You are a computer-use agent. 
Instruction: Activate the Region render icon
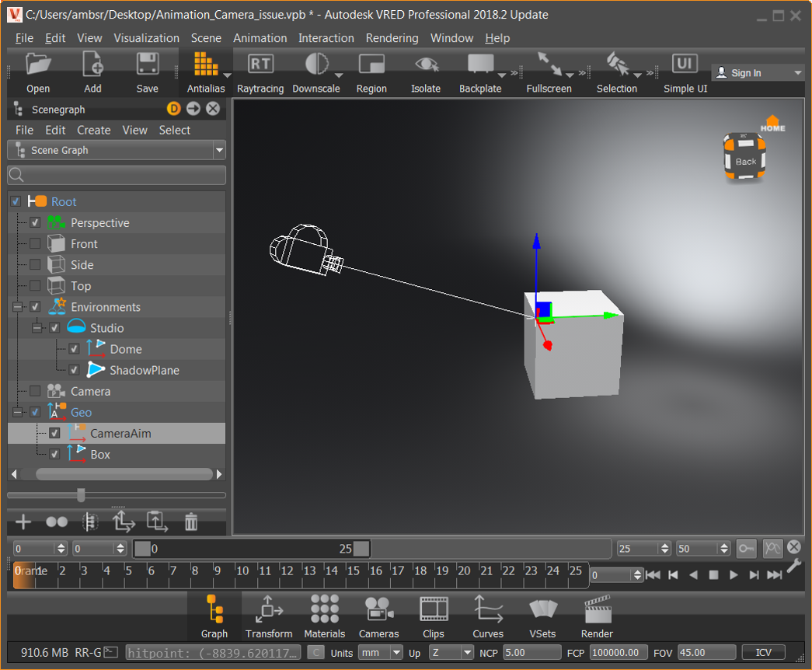tap(371, 65)
